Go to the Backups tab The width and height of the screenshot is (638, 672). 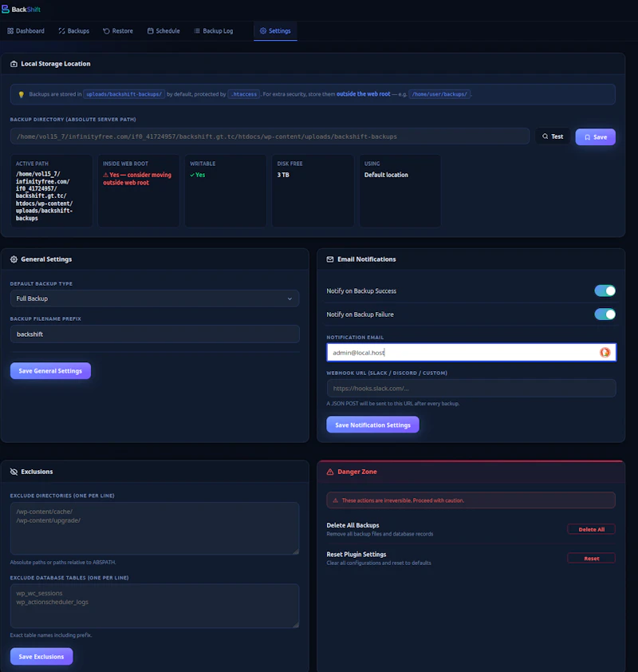coord(73,31)
